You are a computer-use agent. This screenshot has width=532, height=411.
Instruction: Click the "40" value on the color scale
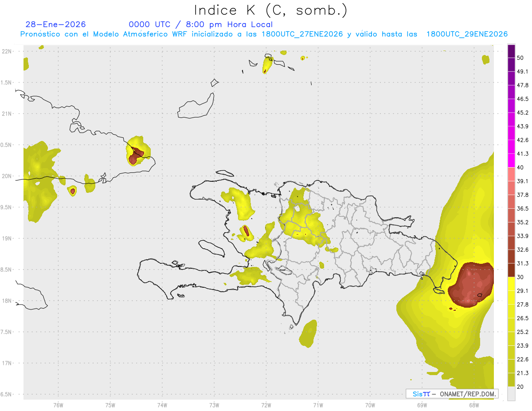tap(520, 168)
